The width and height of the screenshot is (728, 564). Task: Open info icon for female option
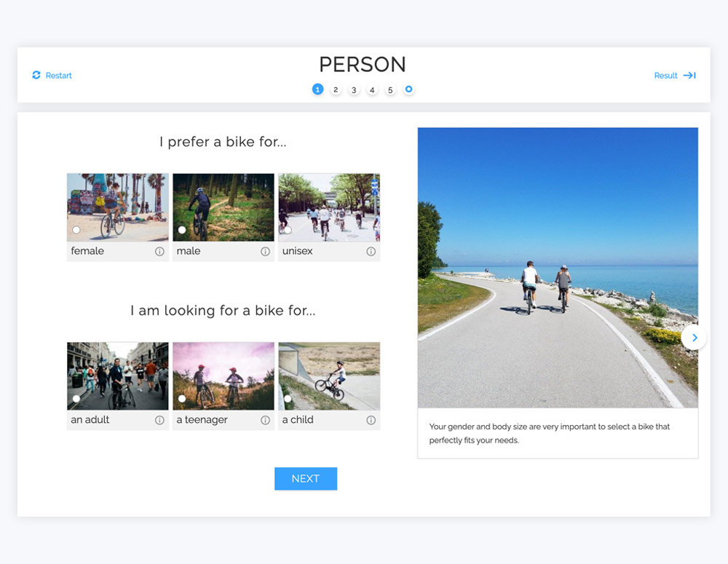coord(159,252)
